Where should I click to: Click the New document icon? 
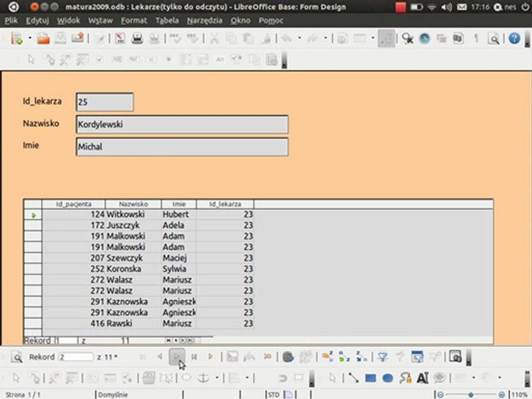(16, 38)
